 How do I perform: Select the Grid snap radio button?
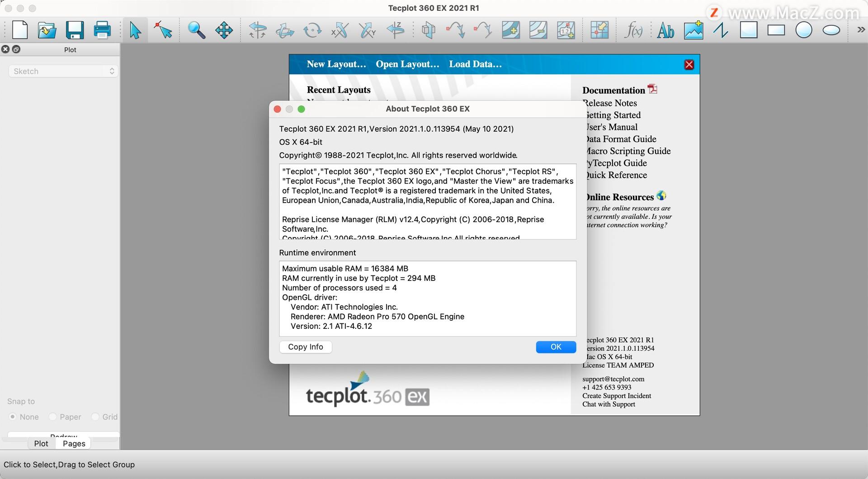(95, 417)
